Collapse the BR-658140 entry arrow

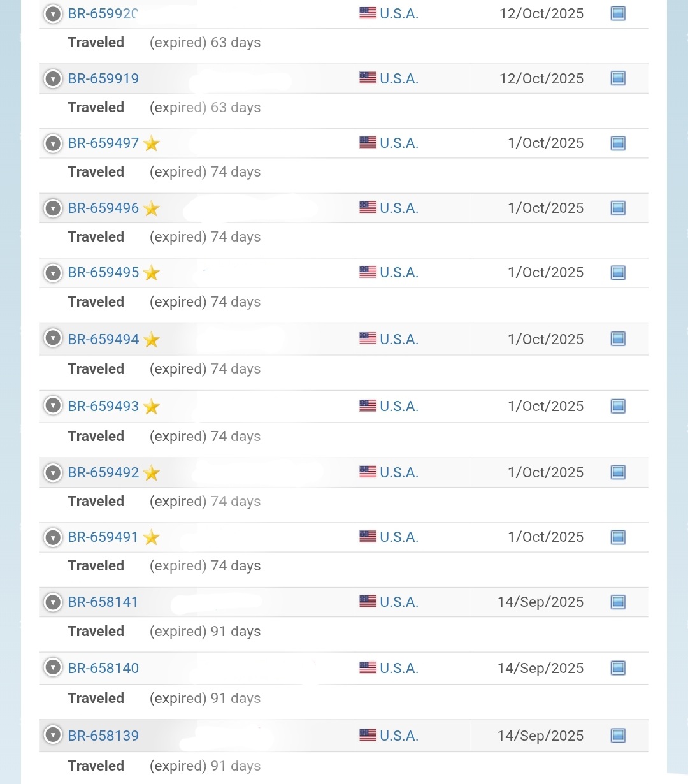(54, 668)
